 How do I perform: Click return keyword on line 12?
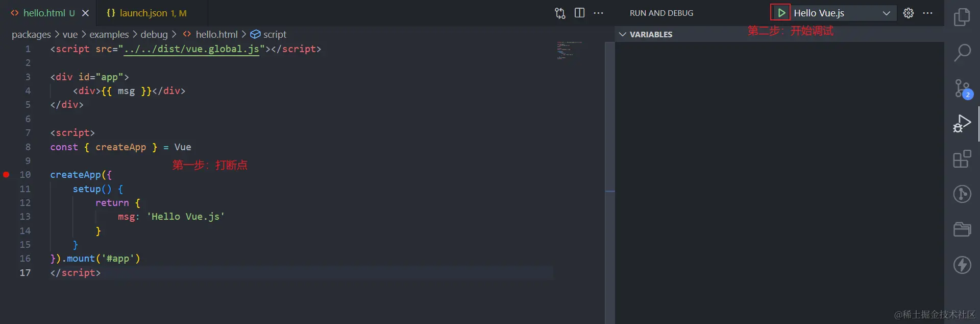click(112, 203)
